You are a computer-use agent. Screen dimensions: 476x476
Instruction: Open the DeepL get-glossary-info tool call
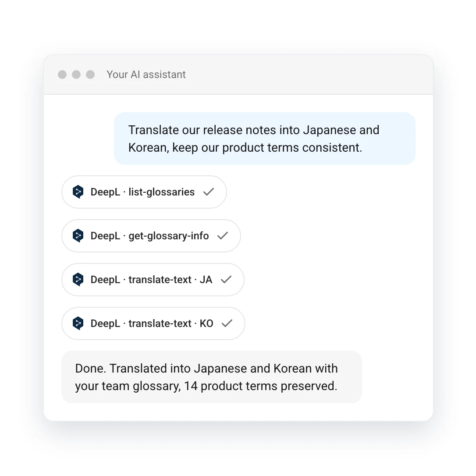[151, 235]
